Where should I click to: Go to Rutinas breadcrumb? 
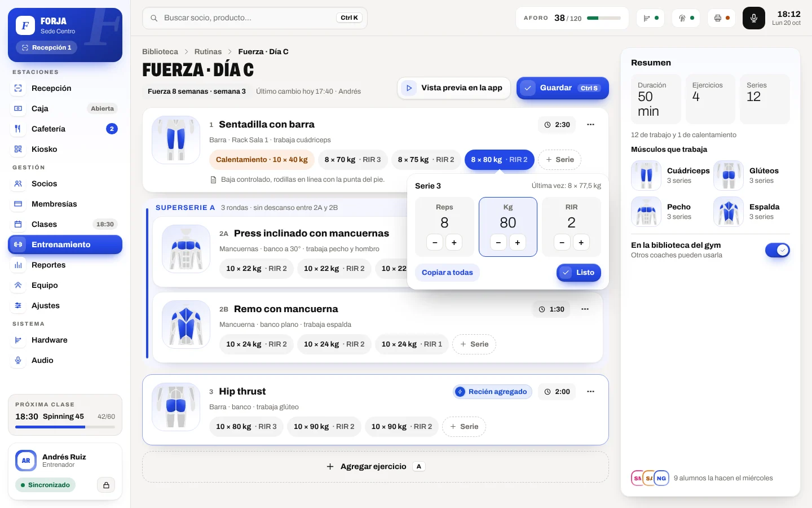point(208,51)
